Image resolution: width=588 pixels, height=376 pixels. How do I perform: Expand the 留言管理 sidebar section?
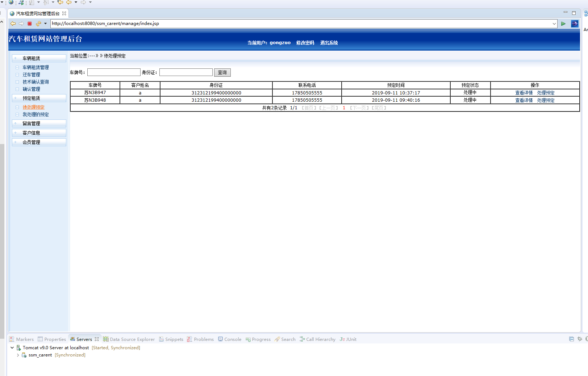point(16,123)
